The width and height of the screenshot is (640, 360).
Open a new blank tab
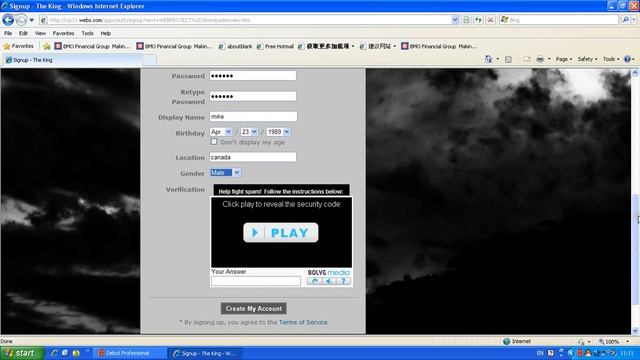pyautogui.click(x=149, y=60)
